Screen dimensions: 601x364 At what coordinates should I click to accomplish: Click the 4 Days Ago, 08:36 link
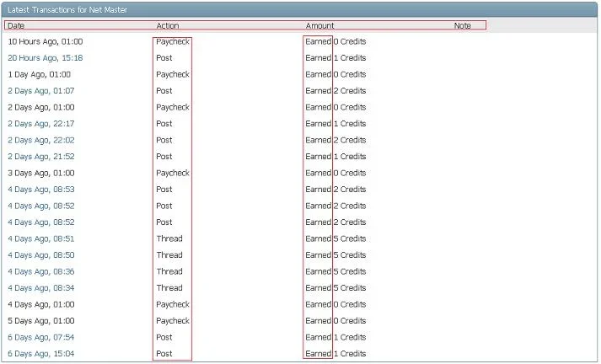click(x=41, y=271)
